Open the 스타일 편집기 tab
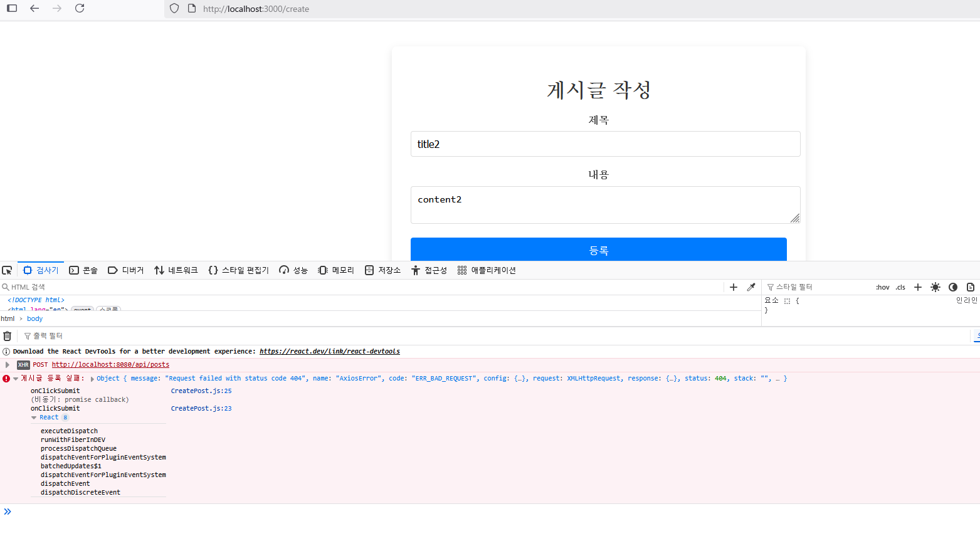Viewport: 980px width, 536px height. coord(238,270)
